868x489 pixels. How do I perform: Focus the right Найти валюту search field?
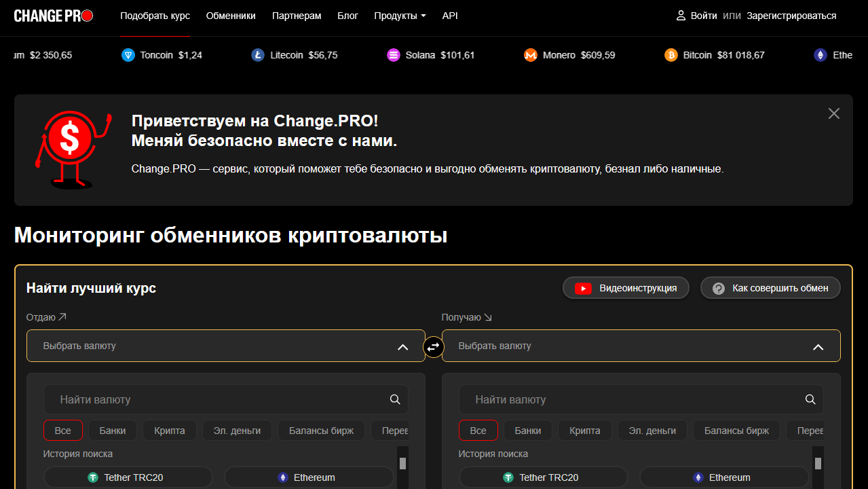[x=641, y=399]
